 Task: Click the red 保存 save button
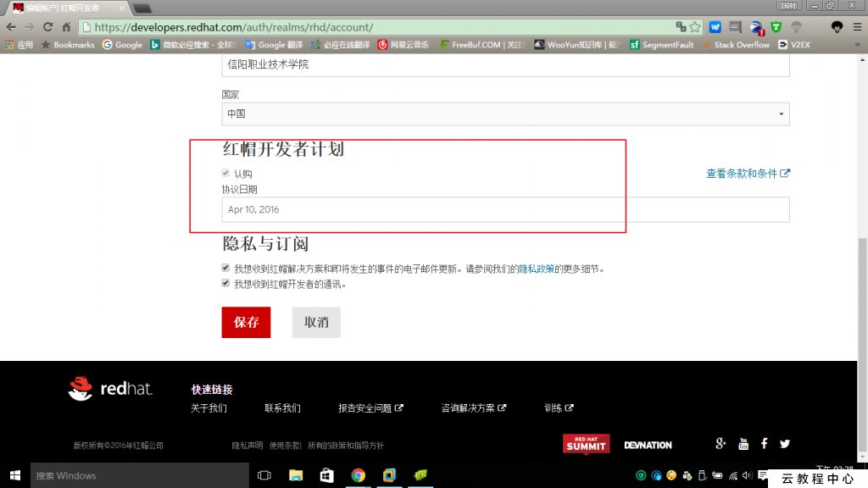tap(246, 323)
